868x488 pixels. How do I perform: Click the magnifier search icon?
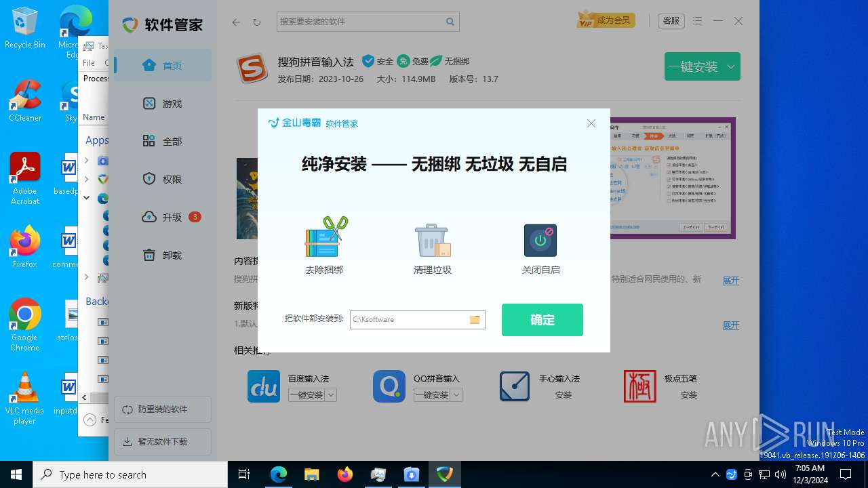pos(450,22)
